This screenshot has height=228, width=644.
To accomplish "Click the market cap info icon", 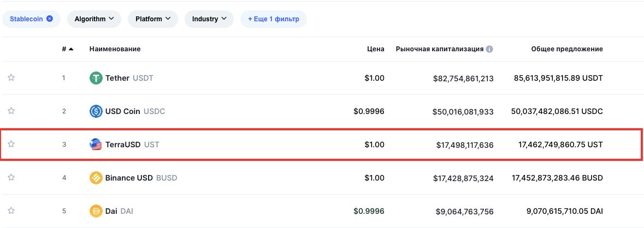I will tap(489, 49).
